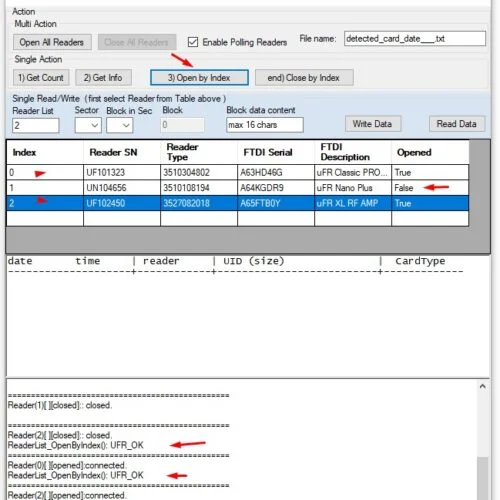Click FTDI serial cell A63HD46G
The height and width of the screenshot is (500, 500).
[276, 172]
